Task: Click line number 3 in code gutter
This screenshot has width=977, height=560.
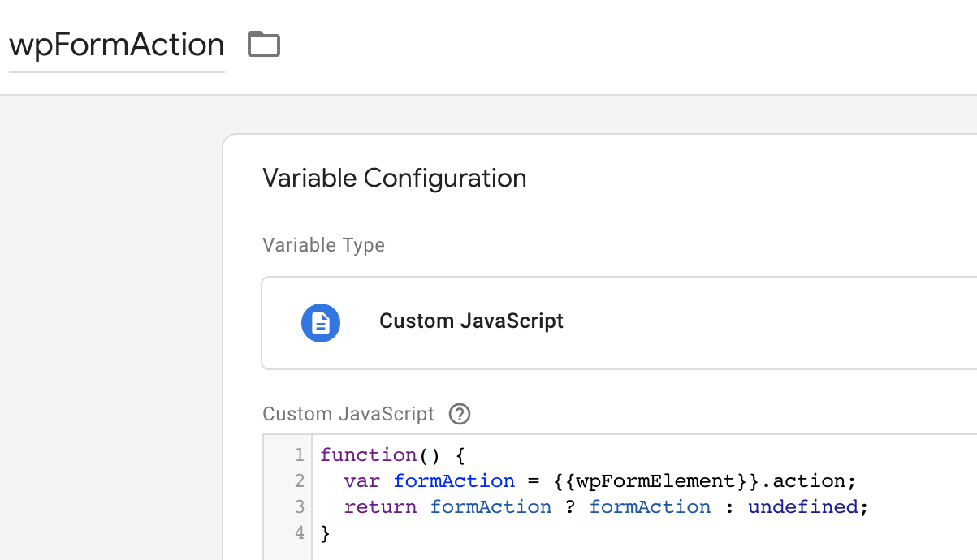Action: click(300, 507)
